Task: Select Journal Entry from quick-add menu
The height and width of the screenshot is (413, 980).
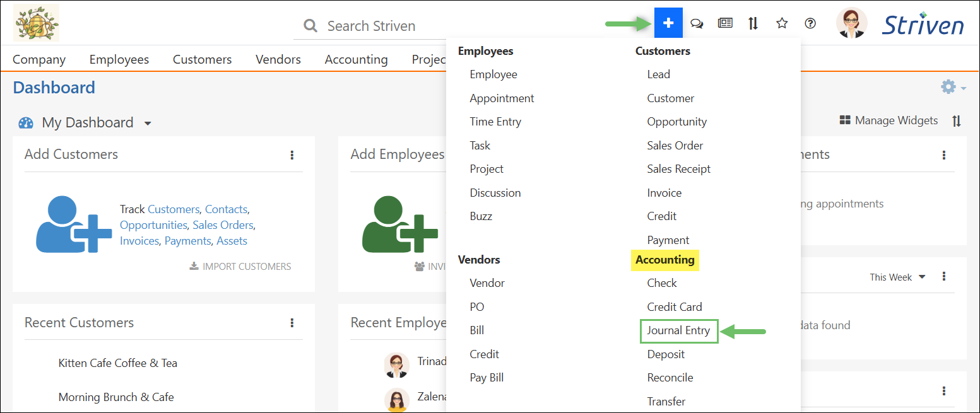Action: coord(679,330)
